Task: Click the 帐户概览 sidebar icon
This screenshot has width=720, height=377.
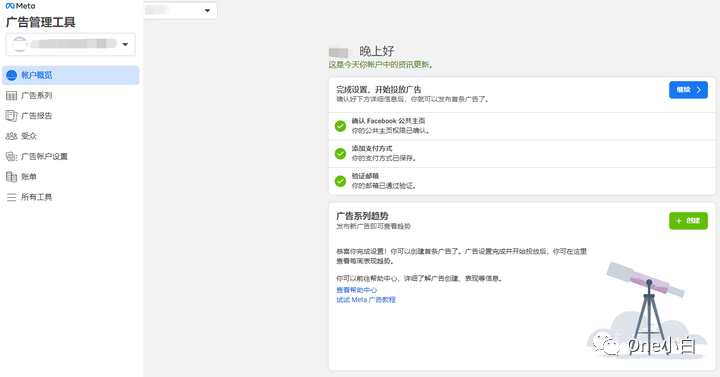Action: pyautogui.click(x=11, y=75)
